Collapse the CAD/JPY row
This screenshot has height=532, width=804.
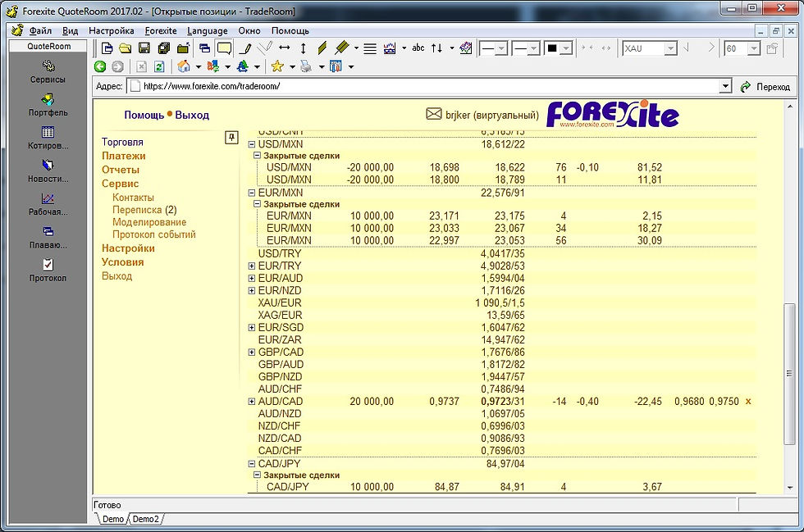[x=252, y=464]
